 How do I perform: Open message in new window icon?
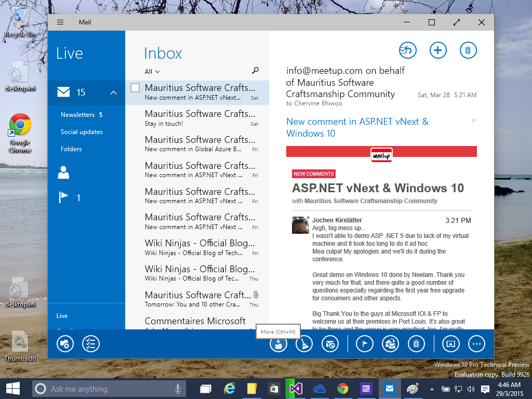[450, 344]
